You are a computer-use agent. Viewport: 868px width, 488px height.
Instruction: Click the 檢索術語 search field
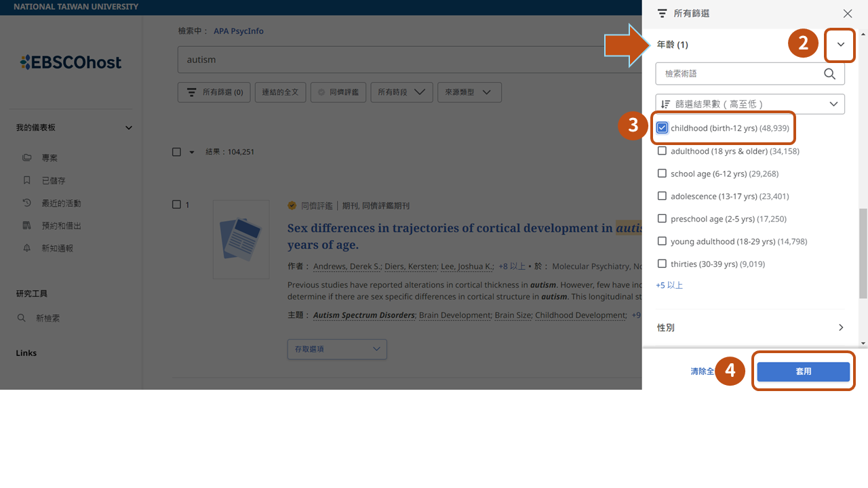click(739, 74)
